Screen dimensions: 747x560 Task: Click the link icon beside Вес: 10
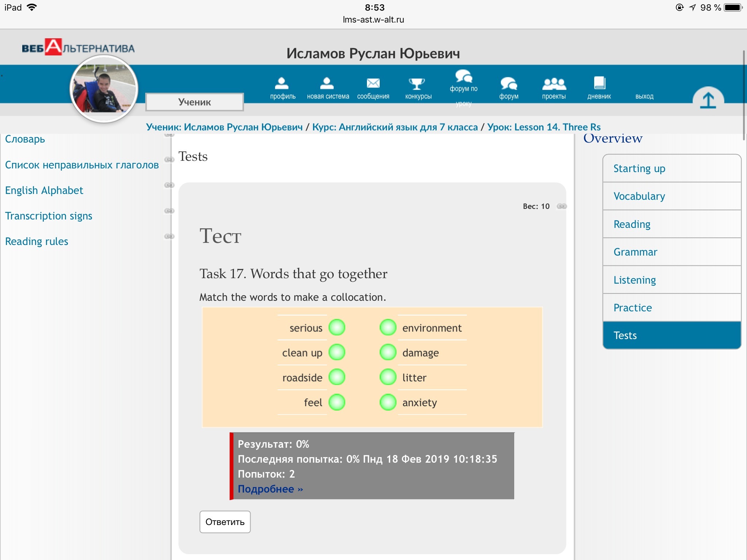[x=562, y=206]
